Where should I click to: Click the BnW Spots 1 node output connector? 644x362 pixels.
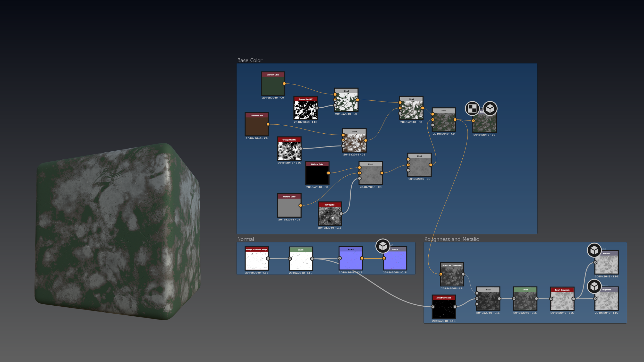[341, 213]
